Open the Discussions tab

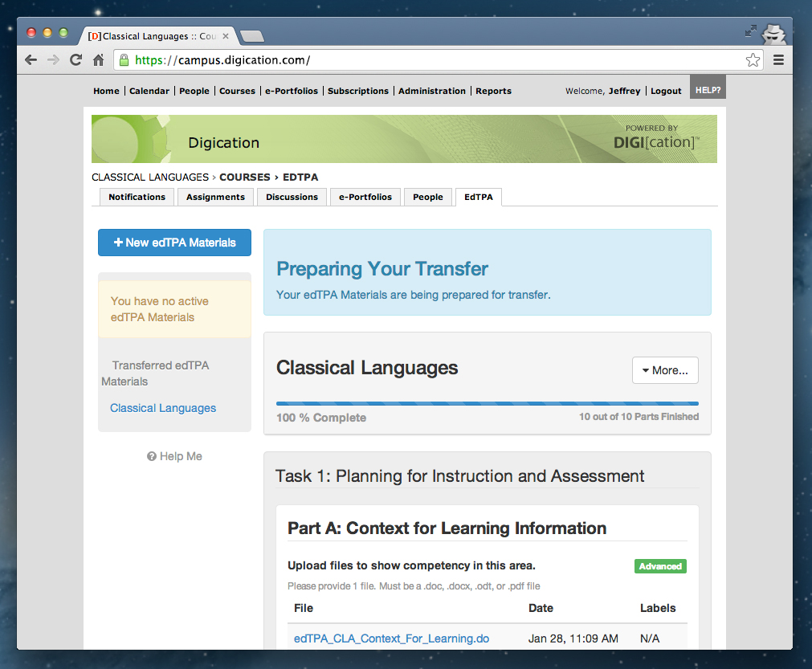(292, 197)
